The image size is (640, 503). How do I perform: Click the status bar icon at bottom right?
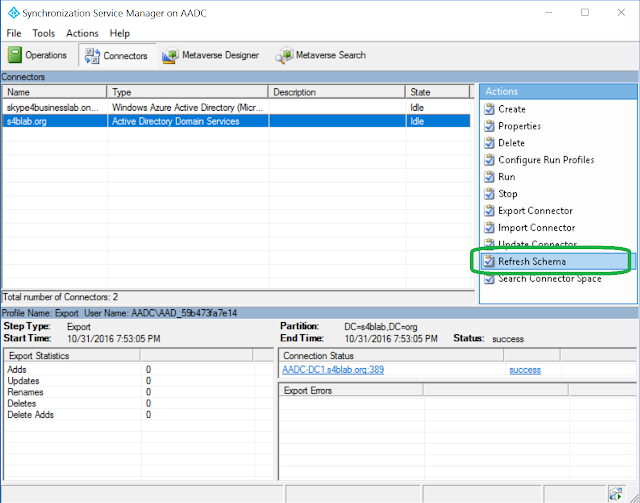tap(616, 494)
